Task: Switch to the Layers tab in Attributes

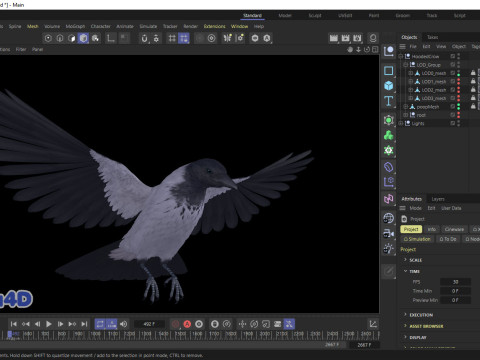Action: pos(438,199)
